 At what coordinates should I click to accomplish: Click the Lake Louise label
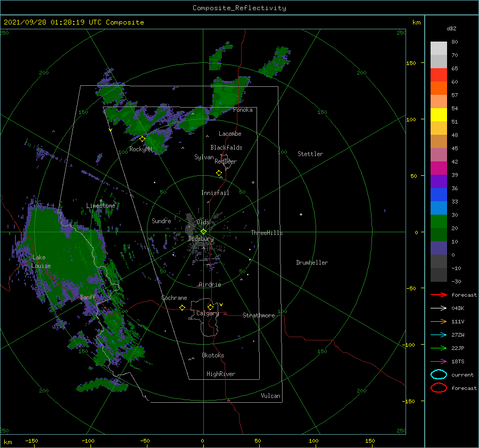(x=41, y=262)
